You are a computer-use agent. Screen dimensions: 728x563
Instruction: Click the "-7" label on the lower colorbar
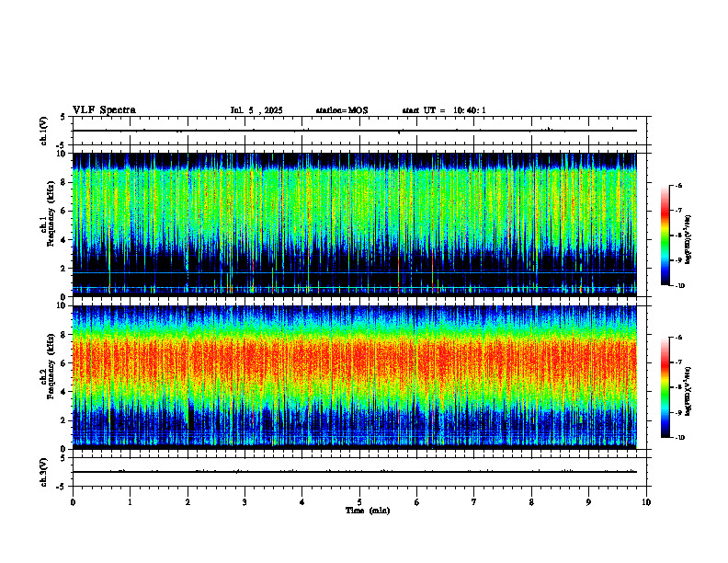click(678, 362)
